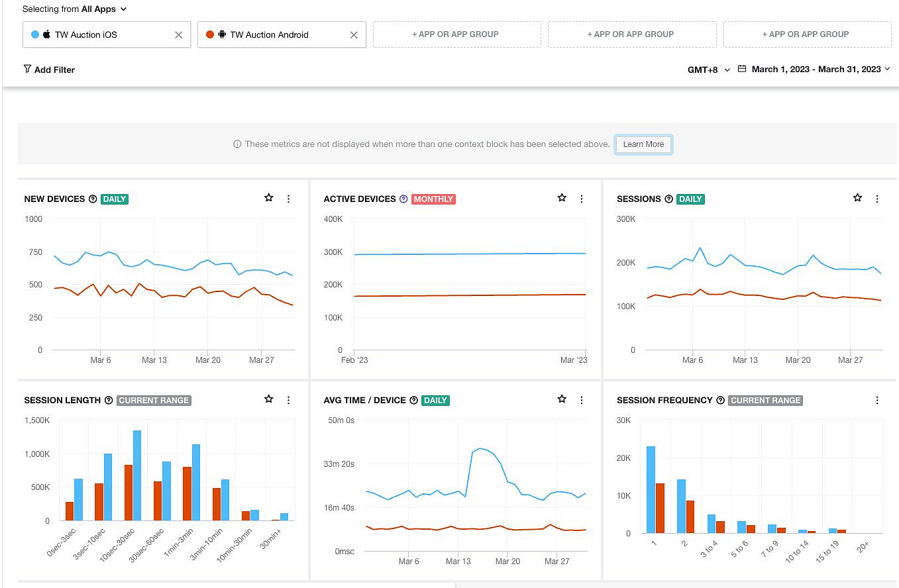Remove the TW Auction Android app block
Screen dimensions: 899x588
point(354,35)
